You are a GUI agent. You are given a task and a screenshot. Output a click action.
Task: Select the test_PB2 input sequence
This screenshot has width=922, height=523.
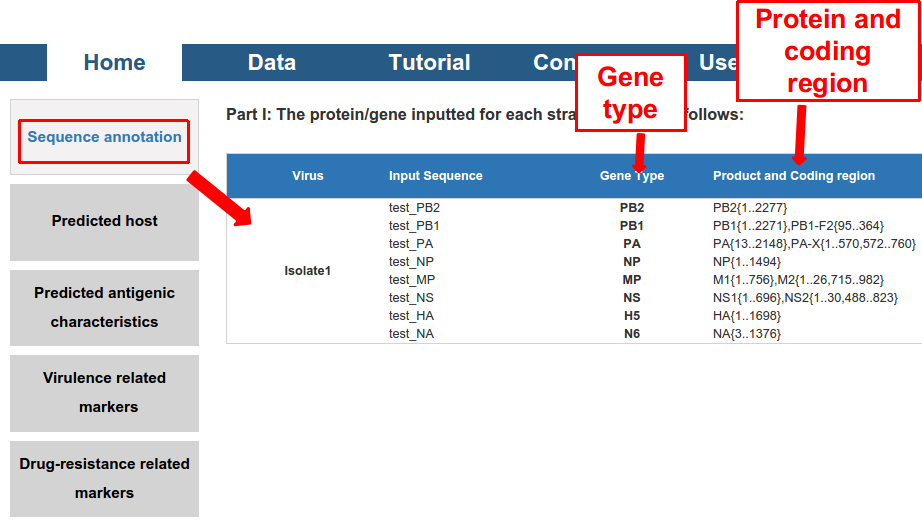414,208
